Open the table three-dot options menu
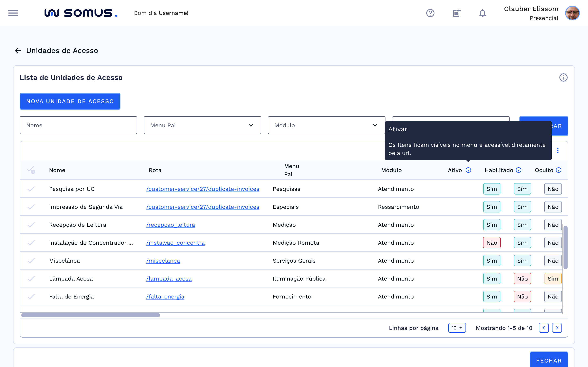 pos(558,150)
